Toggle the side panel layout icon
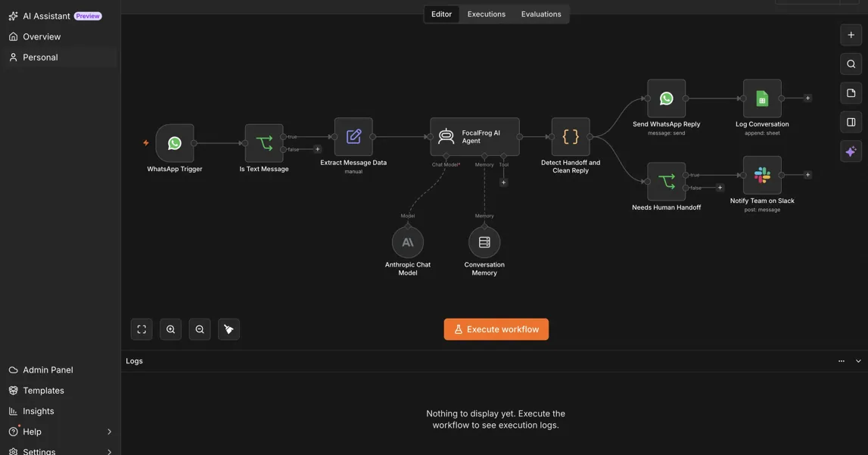Image resolution: width=868 pixels, height=455 pixels. (x=851, y=122)
